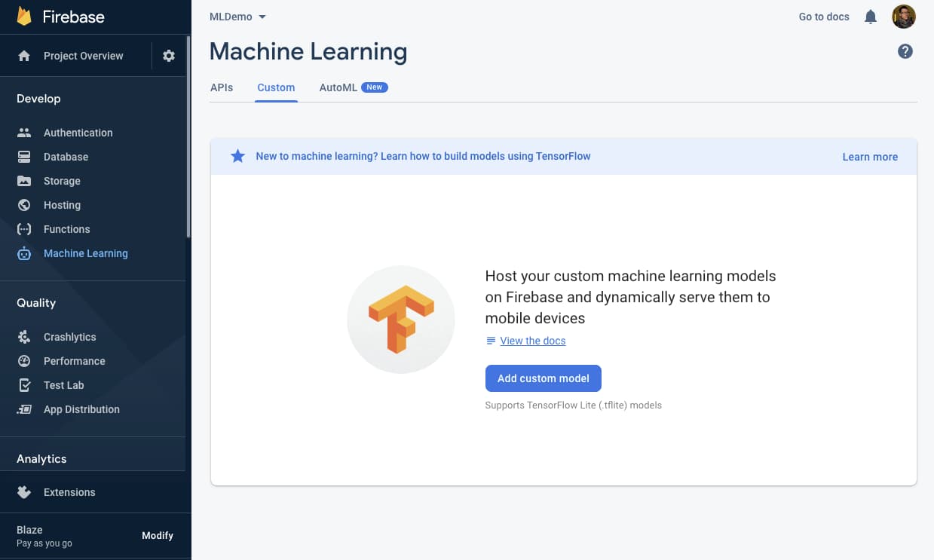Image resolution: width=934 pixels, height=560 pixels.
Task: Click the Project Overview home icon
Action: (24, 56)
